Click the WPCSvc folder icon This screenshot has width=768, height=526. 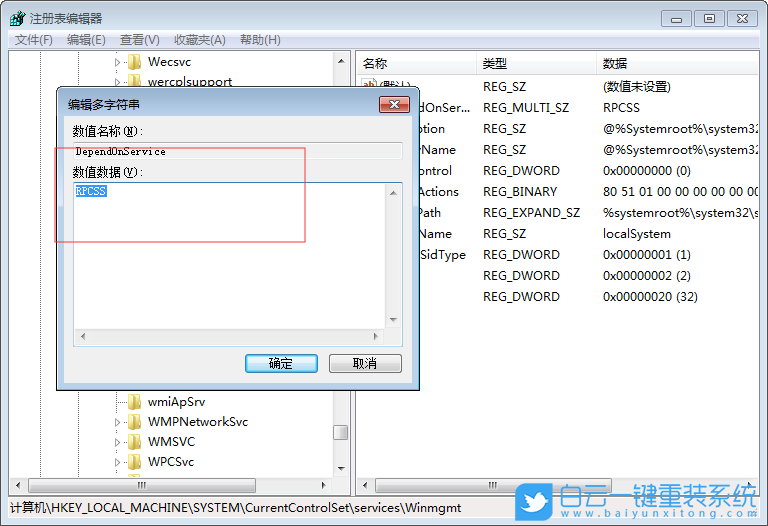click(x=135, y=462)
